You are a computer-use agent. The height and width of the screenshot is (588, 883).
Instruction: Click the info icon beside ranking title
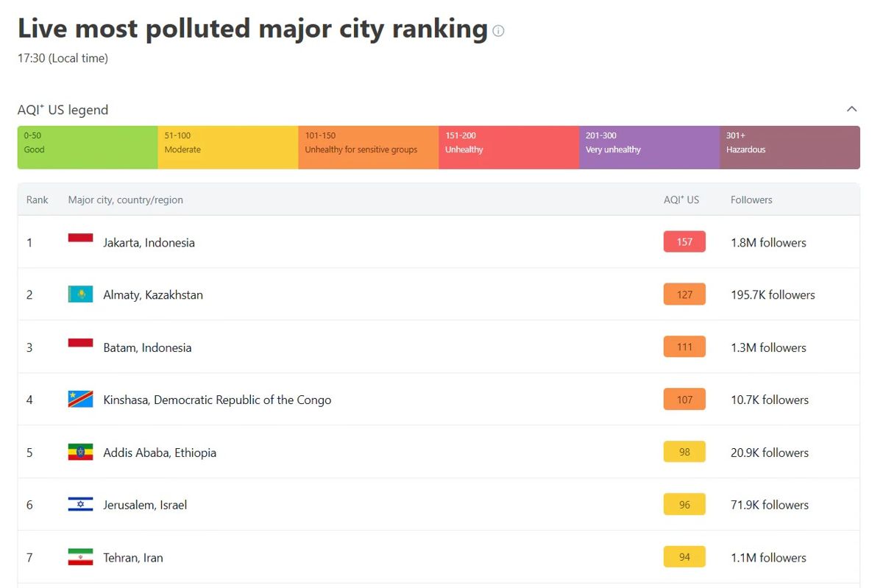click(498, 31)
